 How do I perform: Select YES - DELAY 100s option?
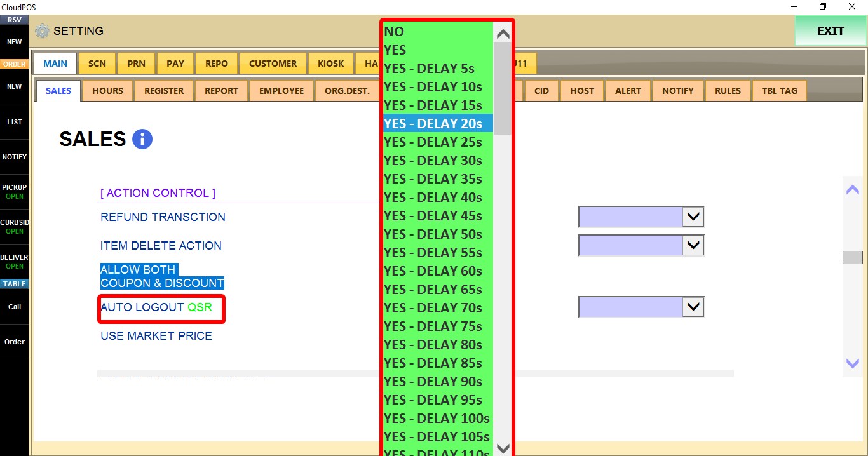pos(438,418)
